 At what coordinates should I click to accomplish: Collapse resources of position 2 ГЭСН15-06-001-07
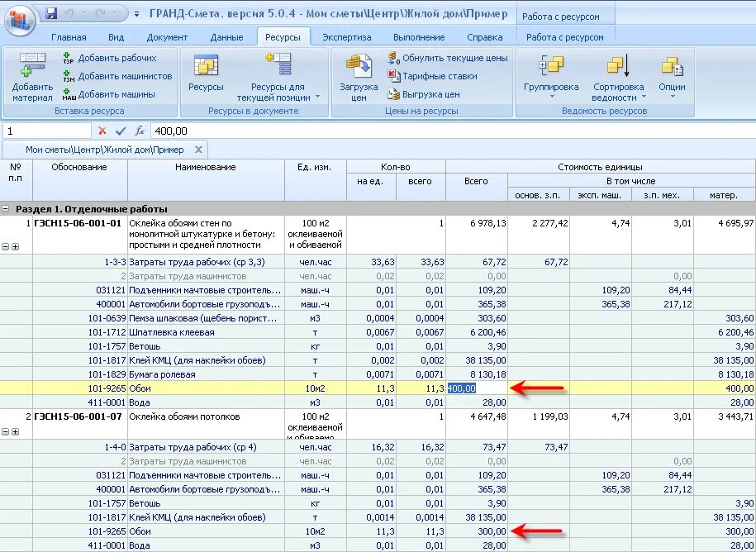coord(6,431)
